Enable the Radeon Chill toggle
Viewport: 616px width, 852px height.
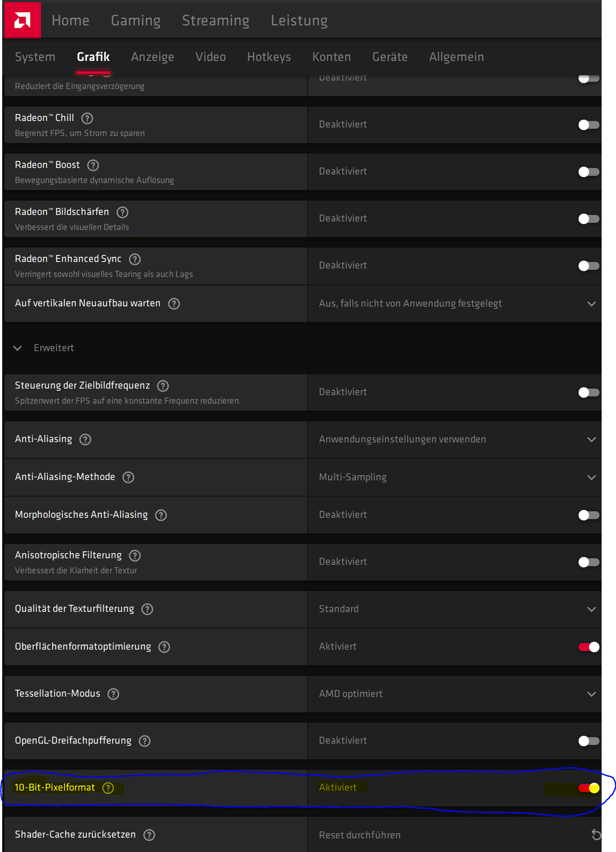[x=589, y=125]
